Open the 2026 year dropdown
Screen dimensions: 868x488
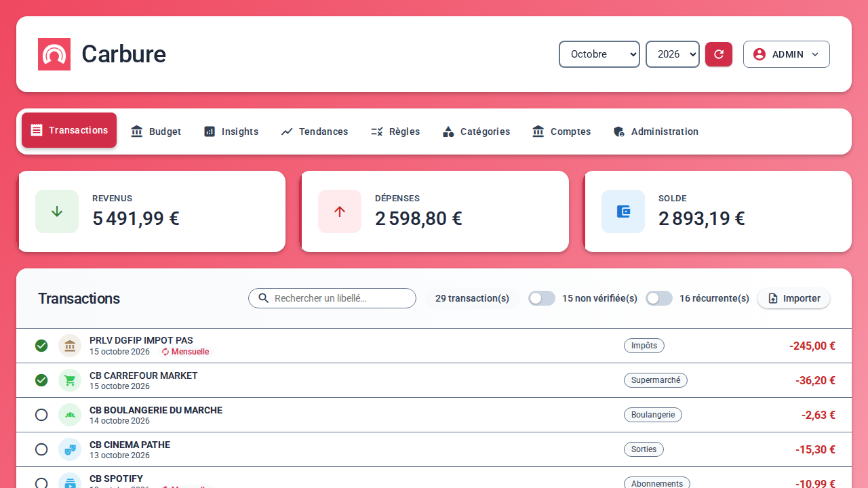(x=673, y=54)
